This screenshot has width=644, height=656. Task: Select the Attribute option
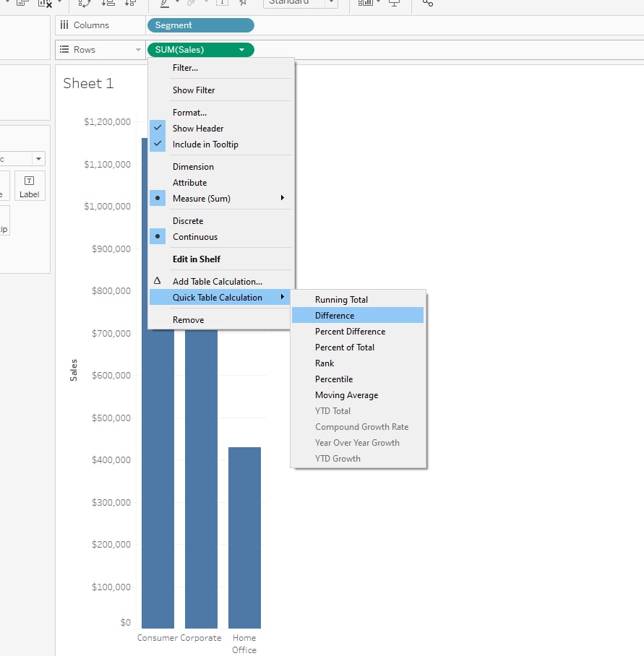coord(220,182)
